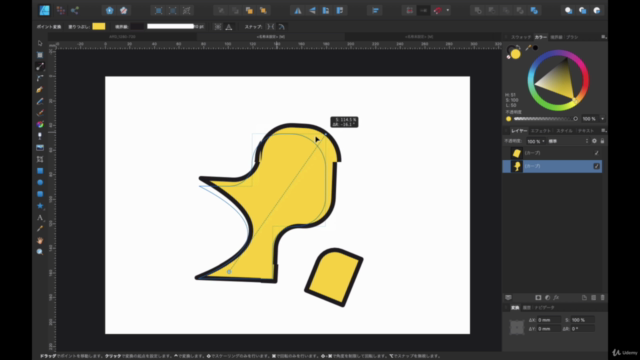Toggle the snapping magnet button

coord(438,11)
